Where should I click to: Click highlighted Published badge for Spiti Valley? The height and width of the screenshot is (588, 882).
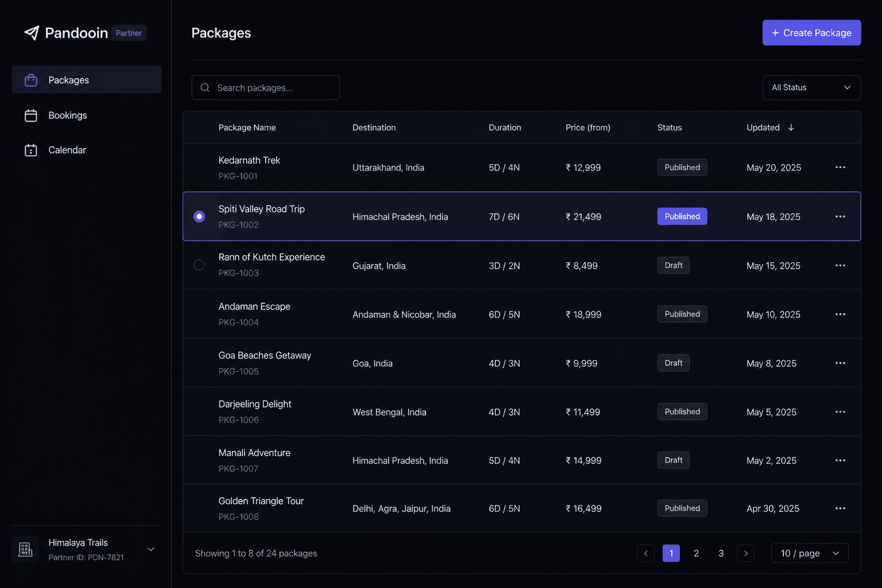coord(682,216)
